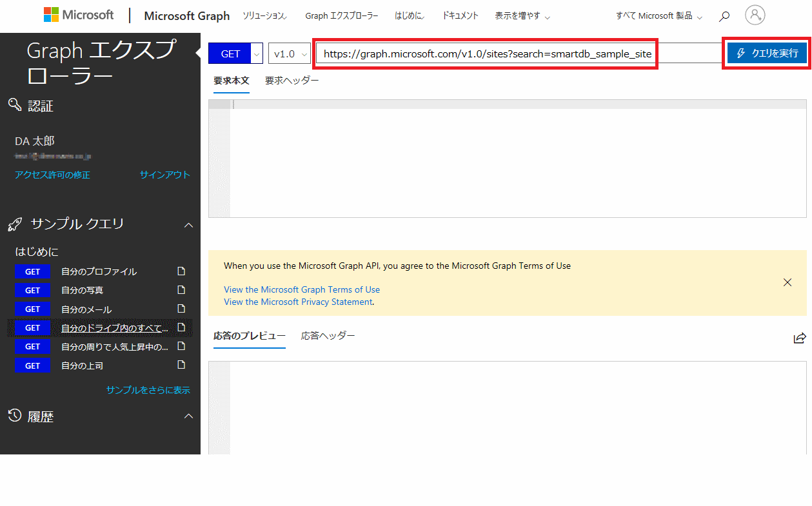Click the アクセス許可の修正 link
The height and width of the screenshot is (506, 812).
point(53,175)
